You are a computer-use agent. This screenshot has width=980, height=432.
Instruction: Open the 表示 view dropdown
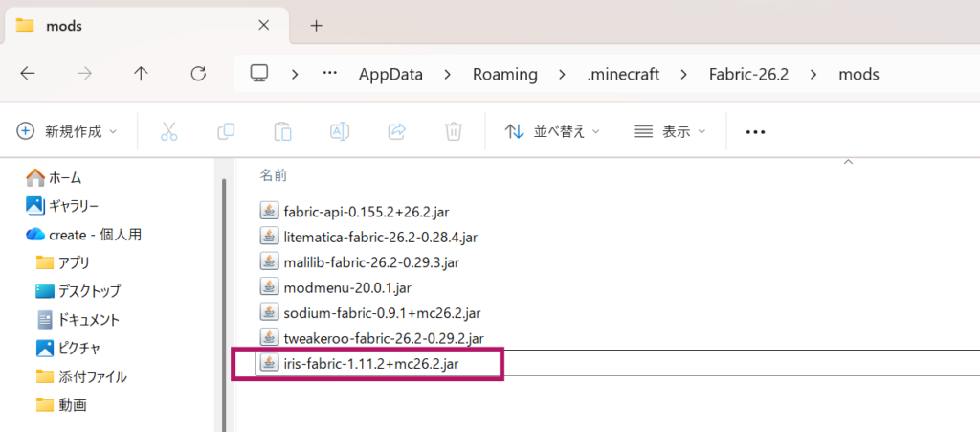(x=669, y=131)
